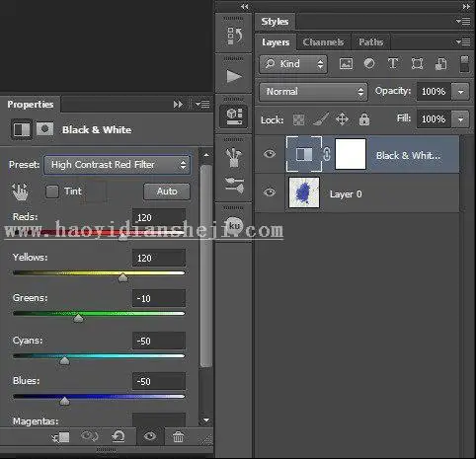The height and width of the screenshot is (459, 476).
Task: Select the Layer 0 thumbnail
Action: coord(304,192)
